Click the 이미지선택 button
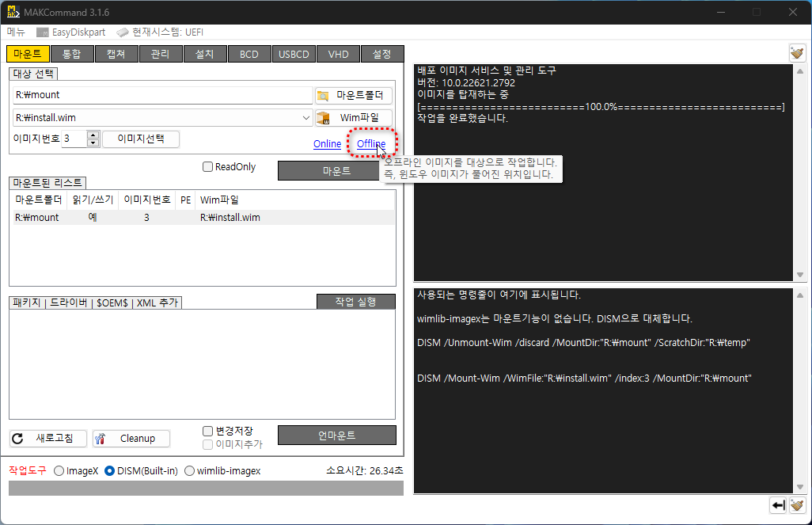Viewport: 812px width, 525px height. (141, 139)
